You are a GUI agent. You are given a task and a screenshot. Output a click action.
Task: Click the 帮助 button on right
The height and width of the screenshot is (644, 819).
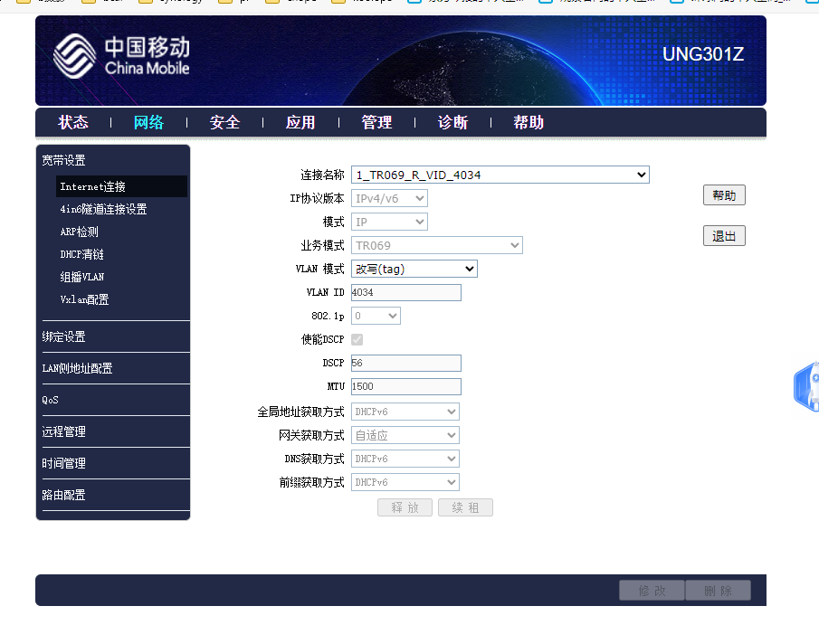(724, 195)
